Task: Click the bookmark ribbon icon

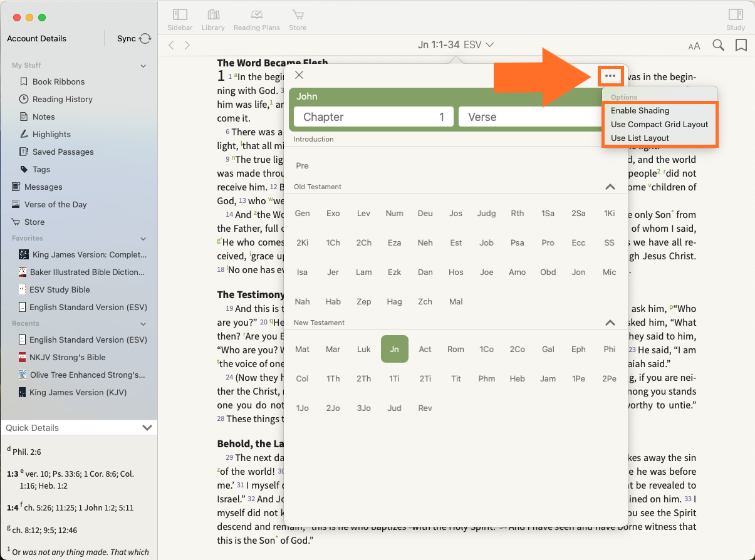Action: pyautogui.click(x=741, y=45)
